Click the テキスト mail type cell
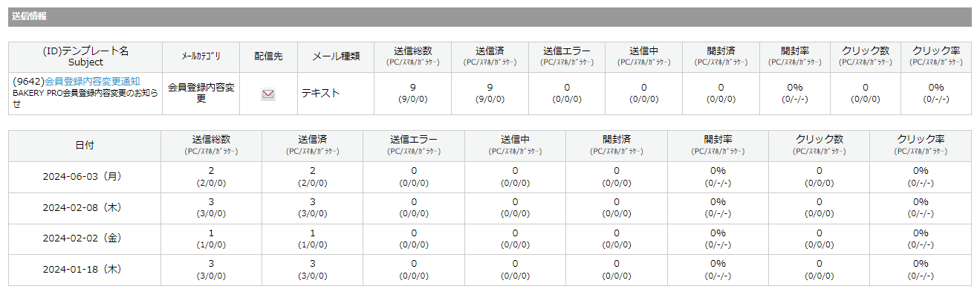This screenshot has width=980, height=292. click(320, 94)
